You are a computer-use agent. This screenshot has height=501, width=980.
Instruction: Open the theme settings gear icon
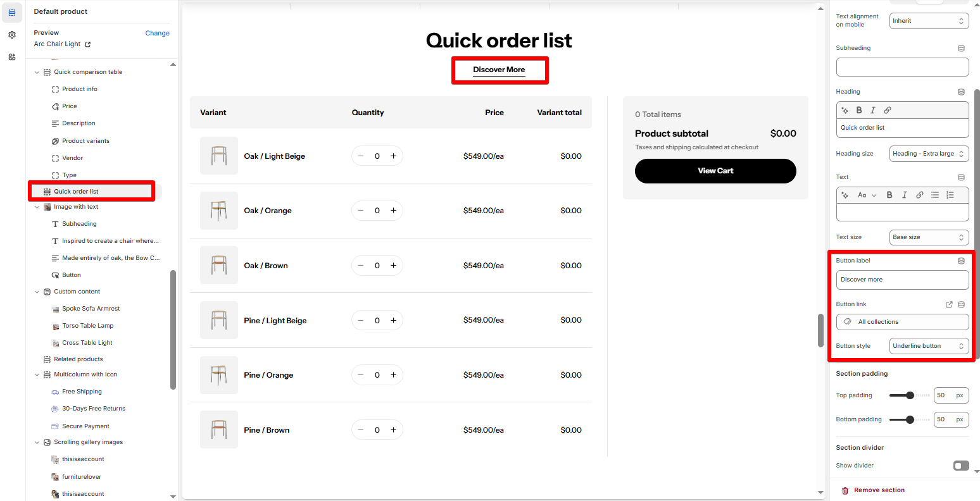12,35
